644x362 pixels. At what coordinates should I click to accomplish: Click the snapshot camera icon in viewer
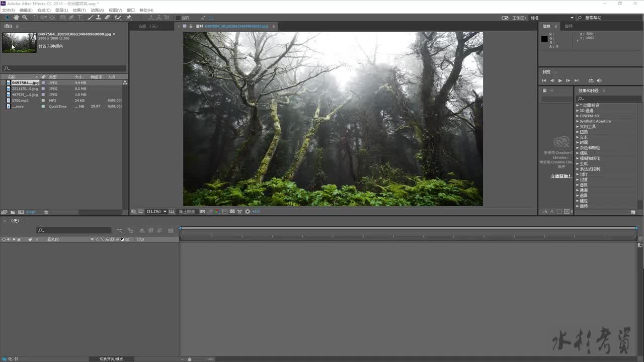tap(203, 212)
